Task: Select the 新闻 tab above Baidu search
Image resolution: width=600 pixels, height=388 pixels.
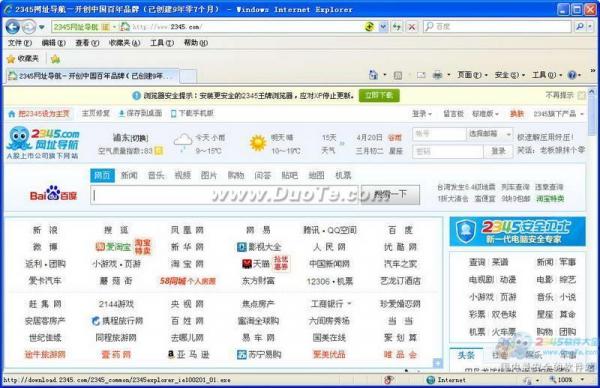Action: pos(129,175)
